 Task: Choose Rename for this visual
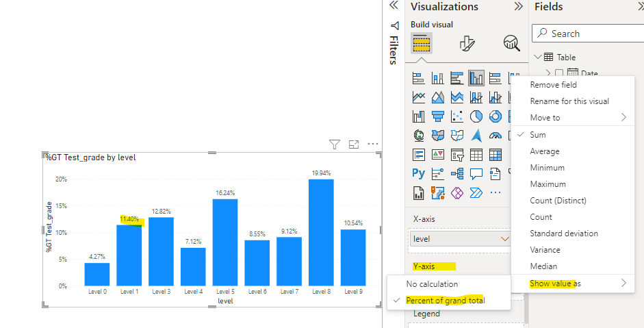point(572,101)
